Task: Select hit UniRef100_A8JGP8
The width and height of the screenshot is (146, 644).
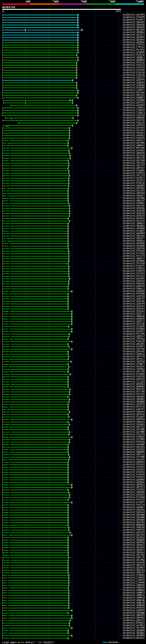Action: pyautogui.click(x=133, y=30)
